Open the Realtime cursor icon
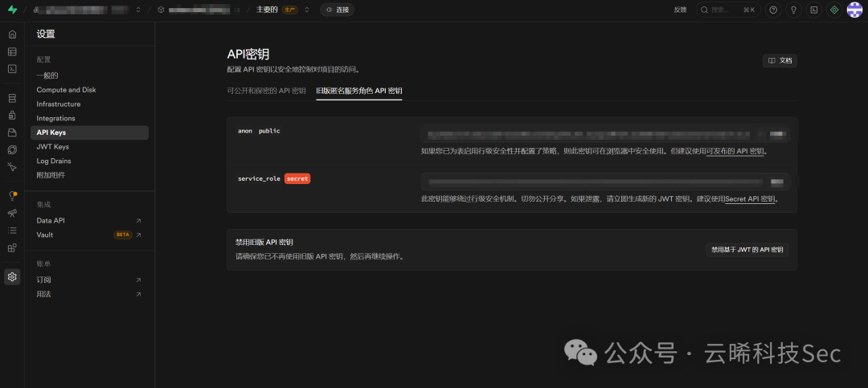 click(12, 166)
